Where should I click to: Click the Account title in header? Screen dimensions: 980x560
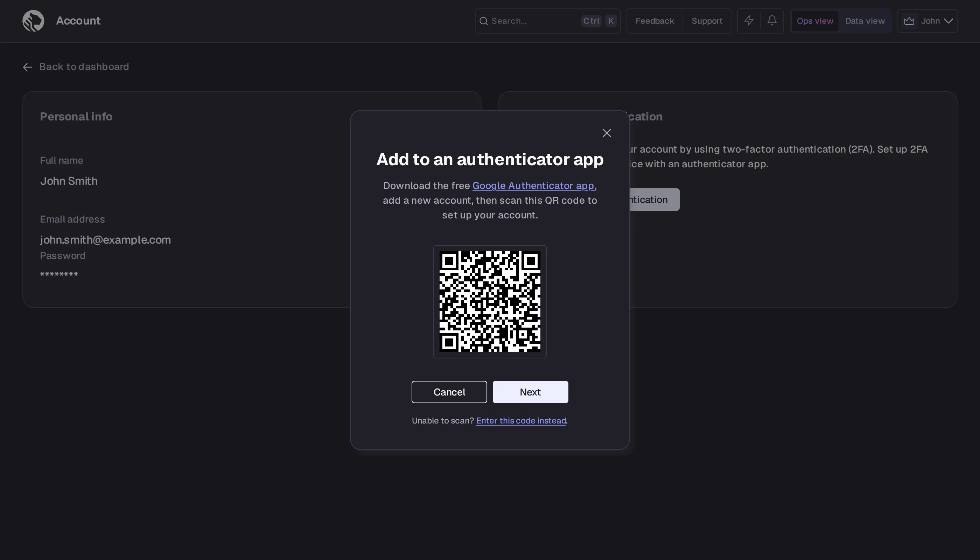tap(78, 20)
